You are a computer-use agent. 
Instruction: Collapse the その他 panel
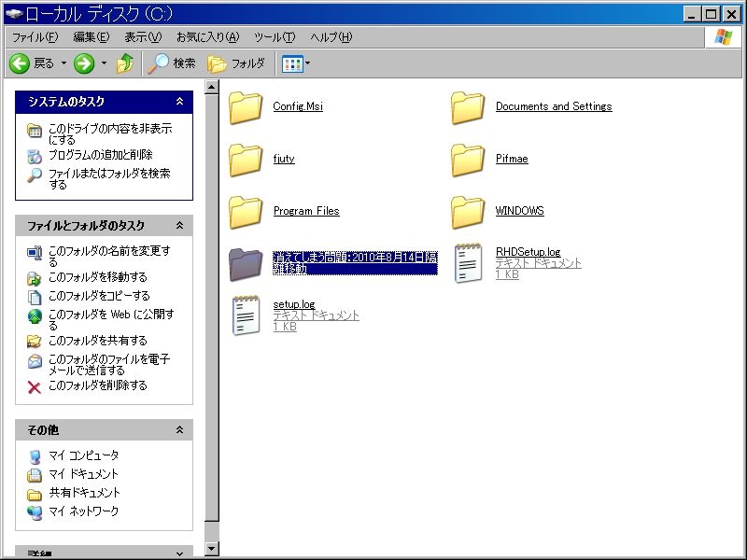(179, 430)
